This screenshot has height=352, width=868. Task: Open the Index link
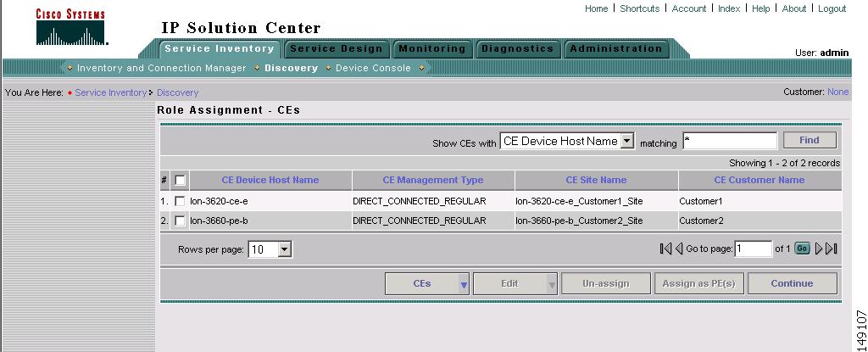[729, 8]
